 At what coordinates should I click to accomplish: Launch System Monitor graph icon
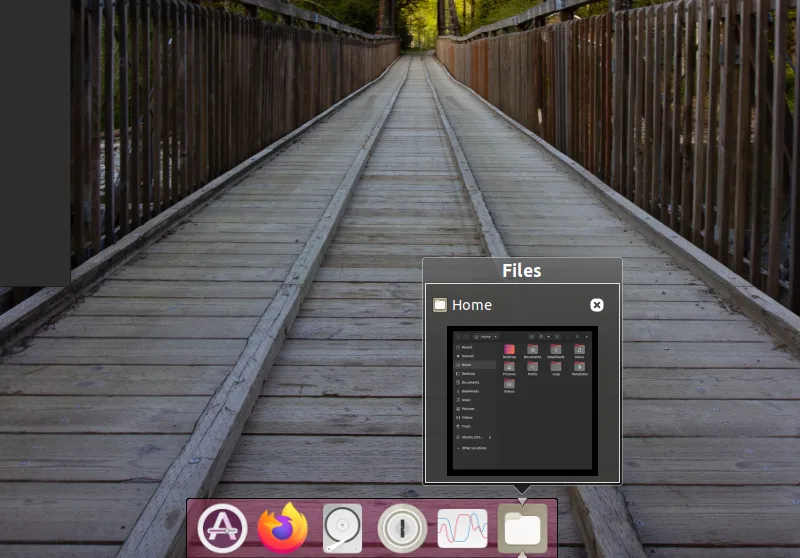462,528
